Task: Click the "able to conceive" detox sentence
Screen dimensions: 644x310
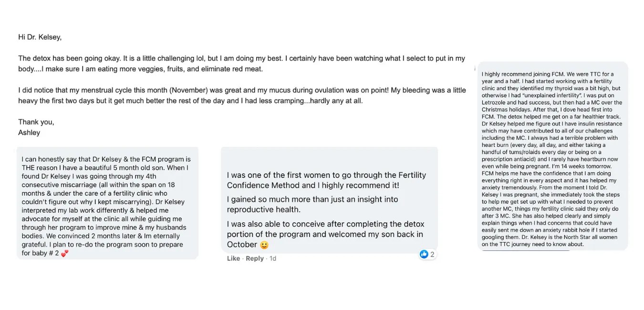Action: (x=325, y=234)
